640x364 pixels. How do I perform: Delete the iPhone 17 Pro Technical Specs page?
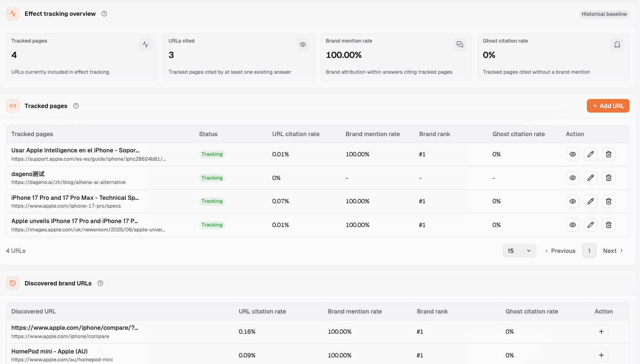click(609, 201)
